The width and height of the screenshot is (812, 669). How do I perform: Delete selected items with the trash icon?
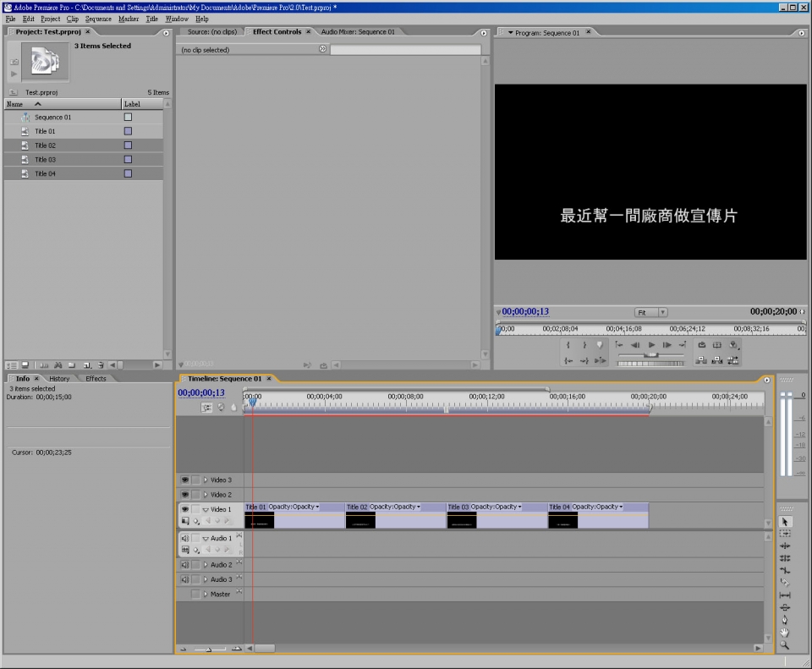pos(100,365)
